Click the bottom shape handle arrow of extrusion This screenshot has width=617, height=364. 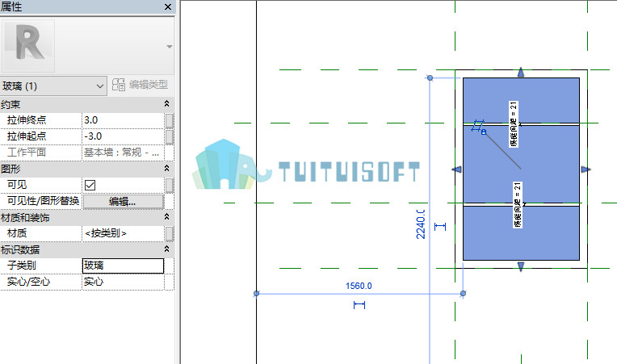521,267
